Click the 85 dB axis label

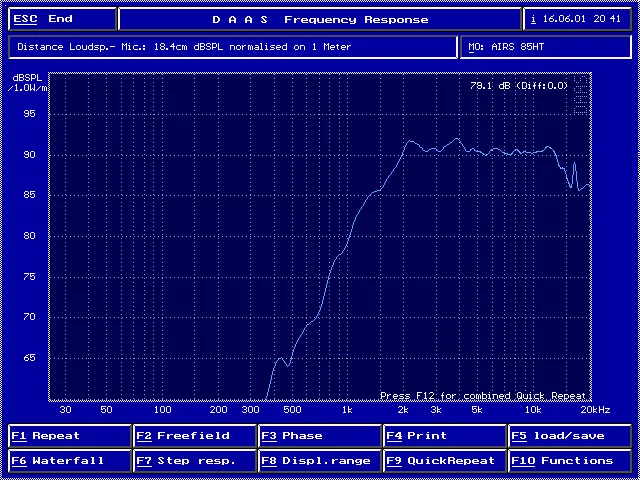point(29,195)
